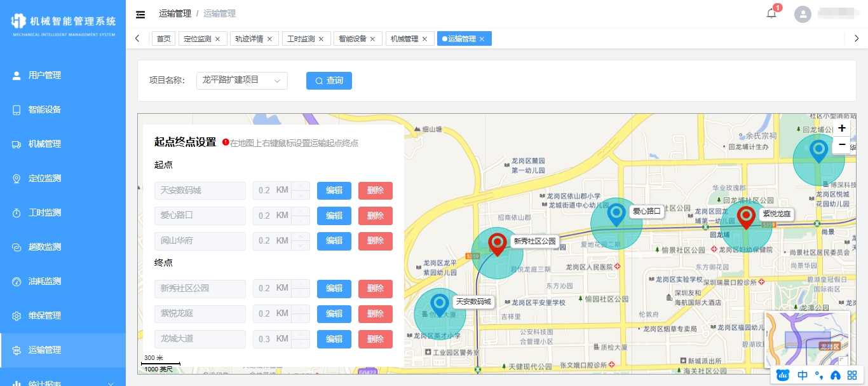Zoom out on map with minus button

point(841,145)
